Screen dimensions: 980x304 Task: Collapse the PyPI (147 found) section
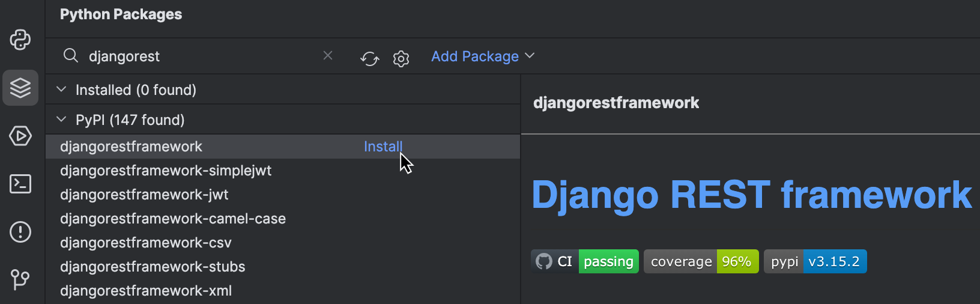pos(61,120)
